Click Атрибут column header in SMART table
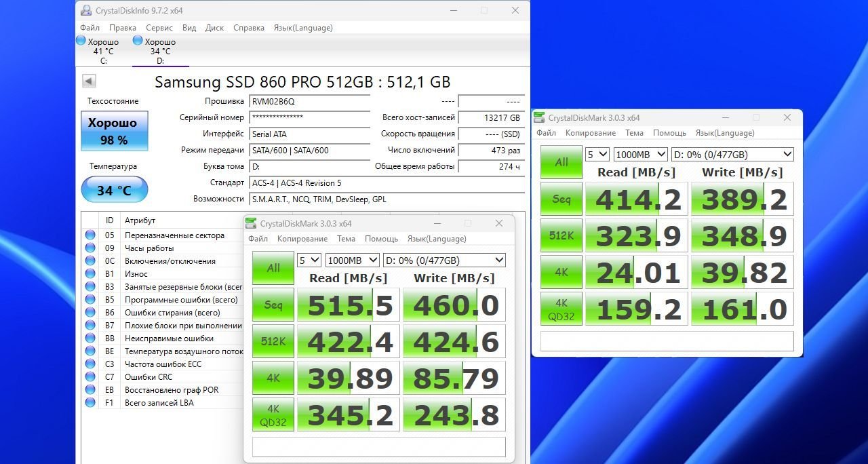 coord(140,220)
